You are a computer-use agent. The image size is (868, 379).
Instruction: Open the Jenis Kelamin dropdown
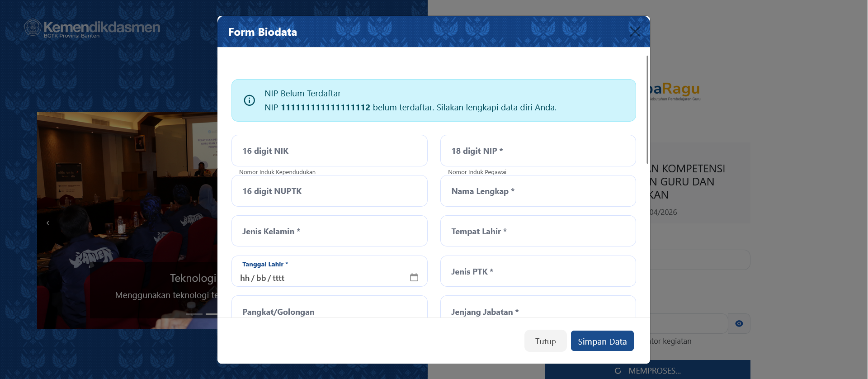pos(330,231)
